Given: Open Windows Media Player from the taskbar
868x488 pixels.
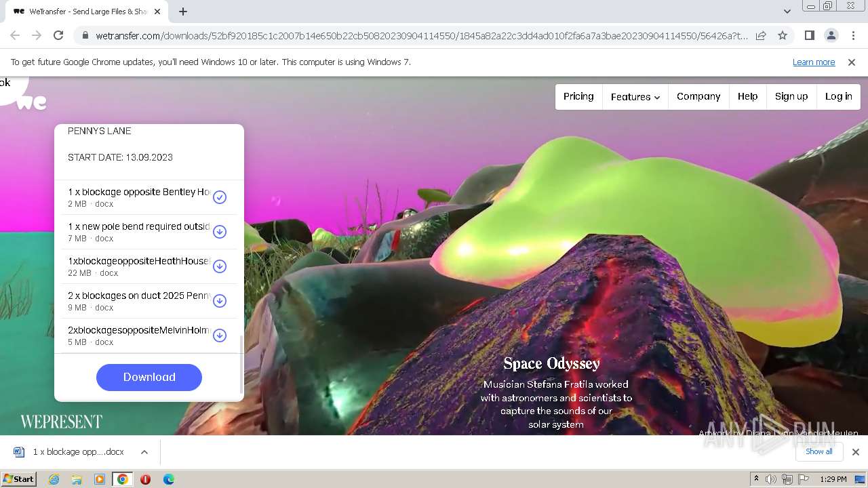Looking at the screenshot, I should pyautogui.click(x=100, y=479).
